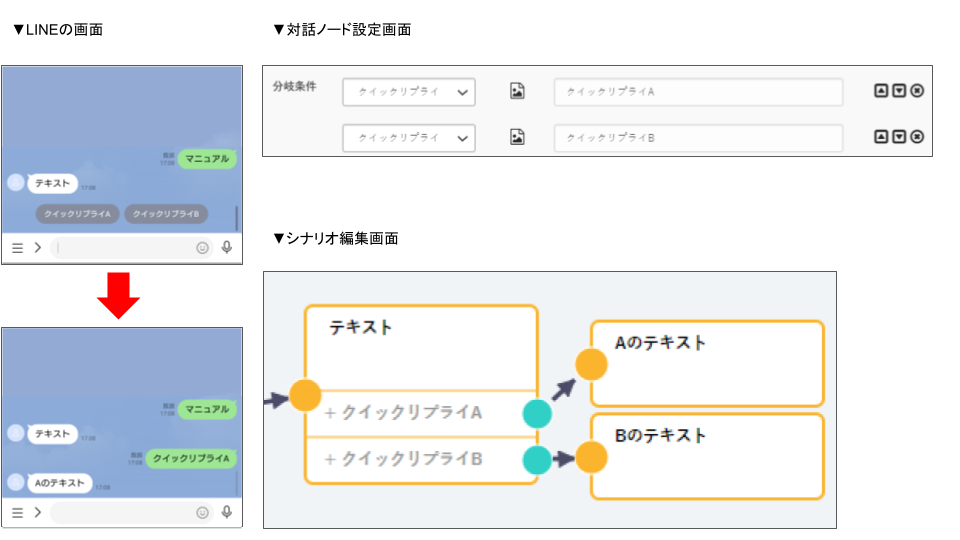Viewport: 960px width, 540px height.
Task: Move the クイックリプライA condition down
Action: [899, 91]
